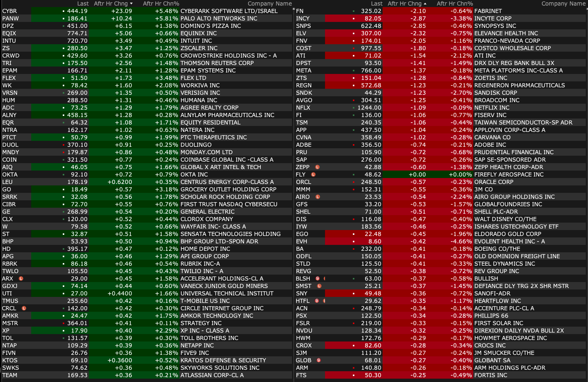Click the right table's Company Name header
The height and width of the screenshot is (382, 588).
coord(563,4)
